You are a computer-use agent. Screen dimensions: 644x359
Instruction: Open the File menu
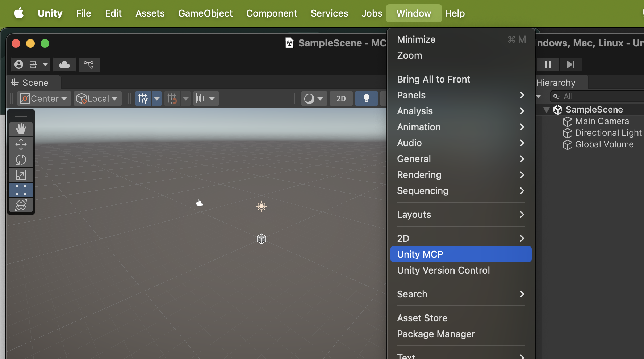(84, 13)
